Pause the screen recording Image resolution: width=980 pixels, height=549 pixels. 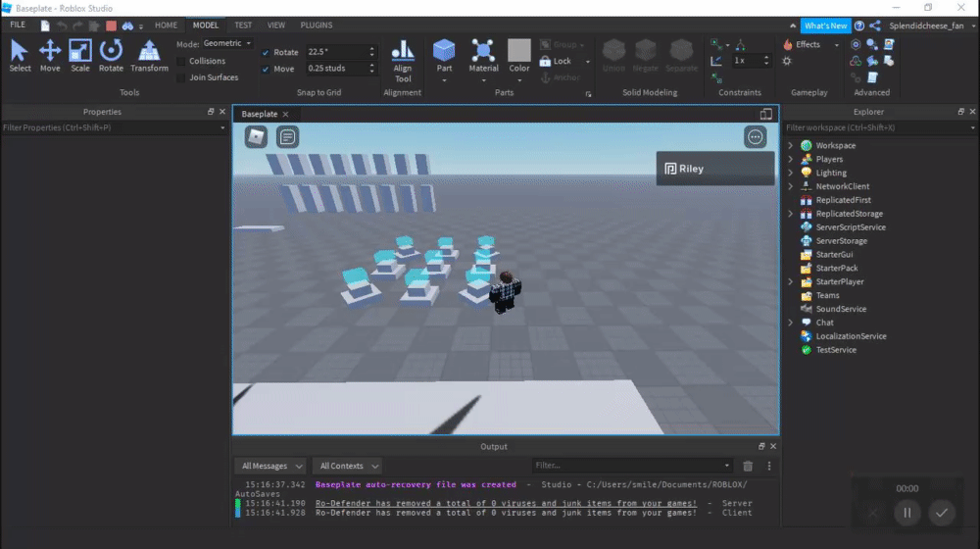point(906,514)
